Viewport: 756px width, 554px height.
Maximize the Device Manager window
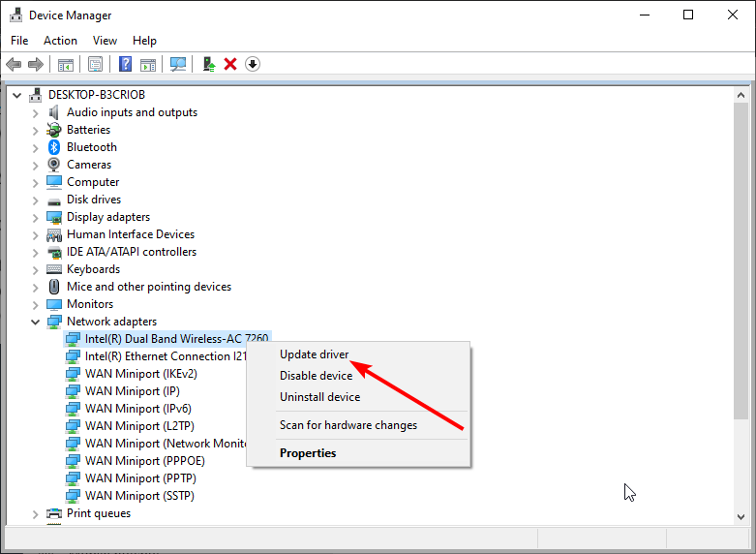[688, 15]
